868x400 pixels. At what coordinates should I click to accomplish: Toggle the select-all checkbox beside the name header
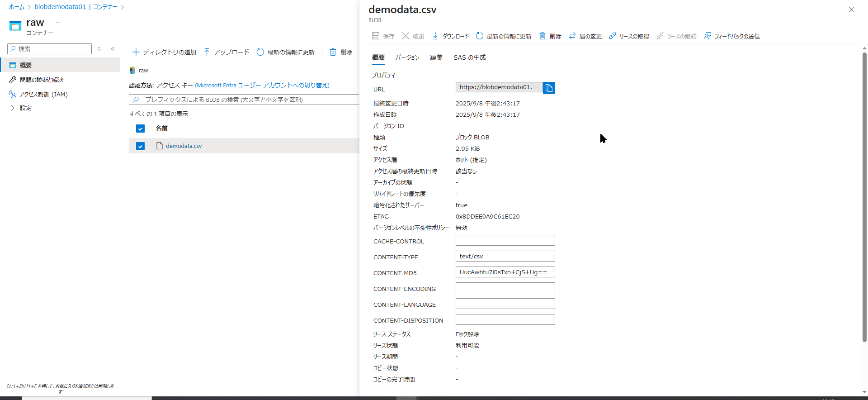click(140, 129)
